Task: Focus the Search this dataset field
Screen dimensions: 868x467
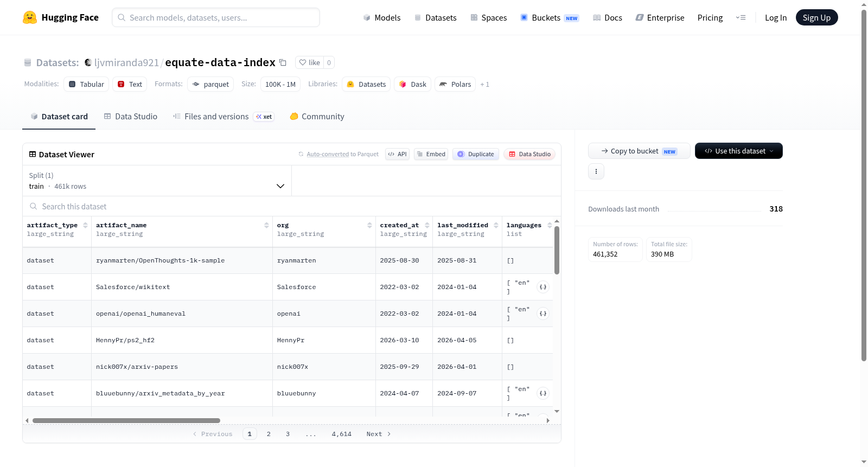Action: point(292,207)
